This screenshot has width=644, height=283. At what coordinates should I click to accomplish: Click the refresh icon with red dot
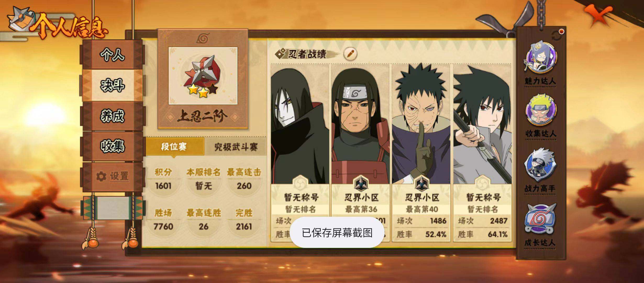coord(557,35)
